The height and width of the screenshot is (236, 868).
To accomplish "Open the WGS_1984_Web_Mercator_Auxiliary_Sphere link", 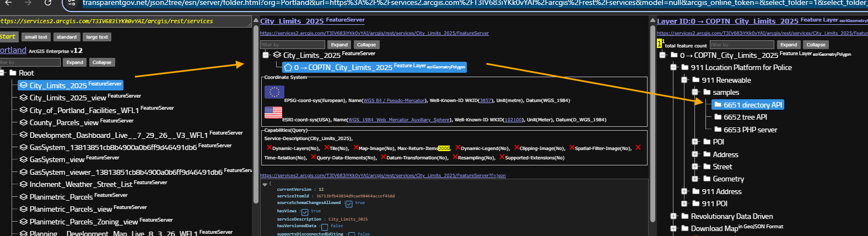I will coord(398,120).
